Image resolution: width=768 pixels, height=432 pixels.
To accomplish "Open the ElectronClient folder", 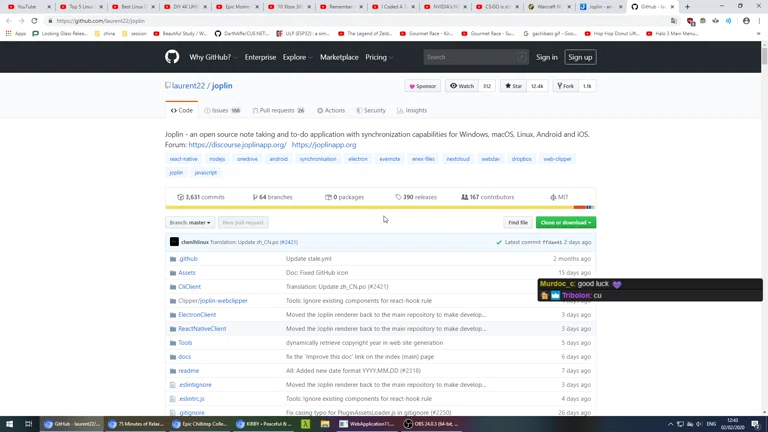I will 197,315.
